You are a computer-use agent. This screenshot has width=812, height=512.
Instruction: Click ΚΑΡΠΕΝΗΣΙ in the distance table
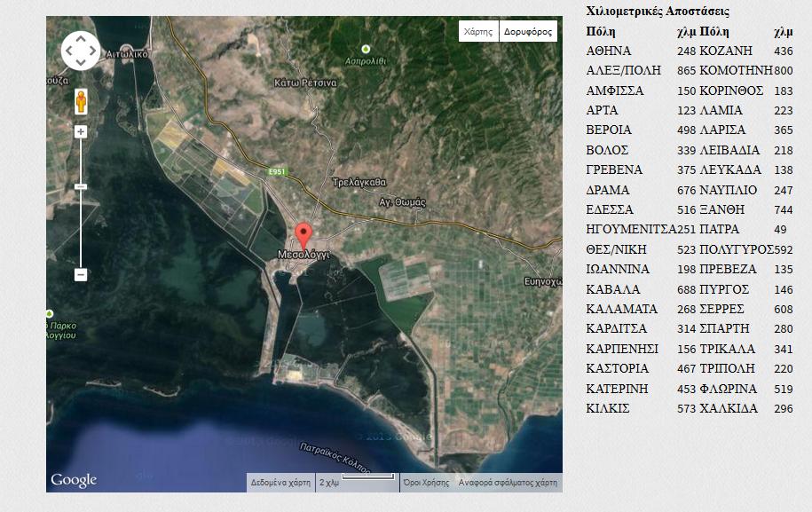(622, 349)
